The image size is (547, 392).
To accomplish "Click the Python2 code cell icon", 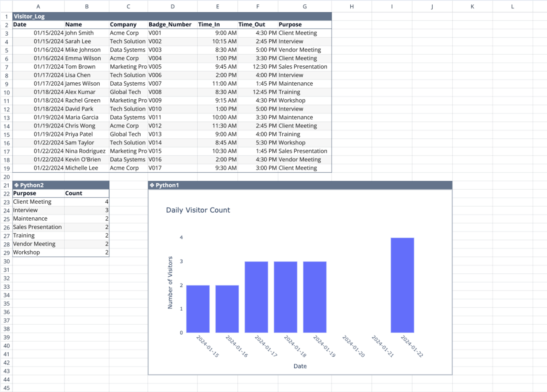I will (16, 185).
